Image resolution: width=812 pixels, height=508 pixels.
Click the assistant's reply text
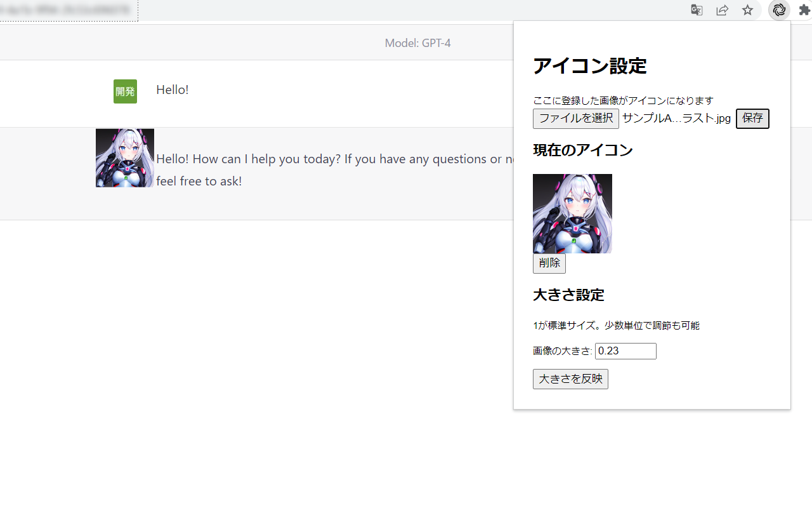[x=335, y=170]
